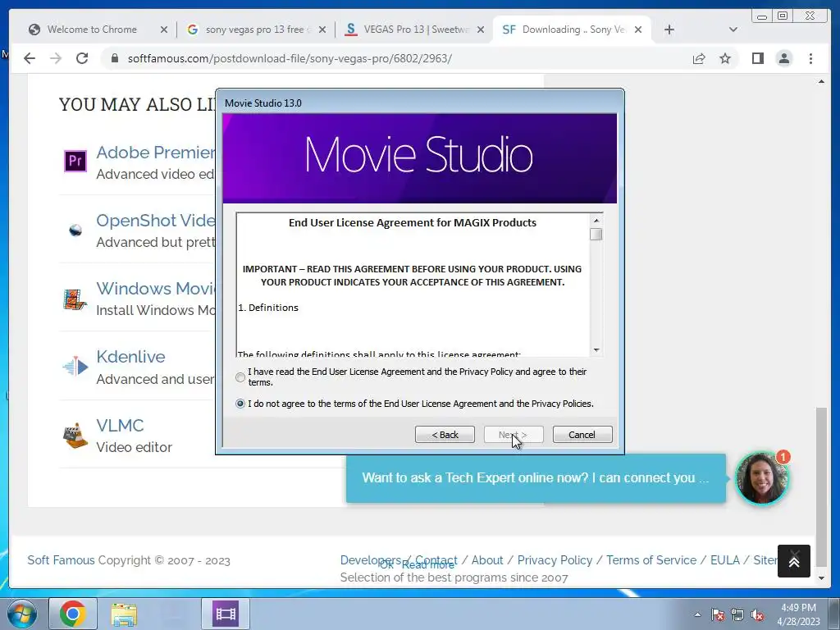This screenshot has width=840, height=630.
Task: Close the VEGAS Pro 13 Sweetwater tab
Action: click(481, 30)
